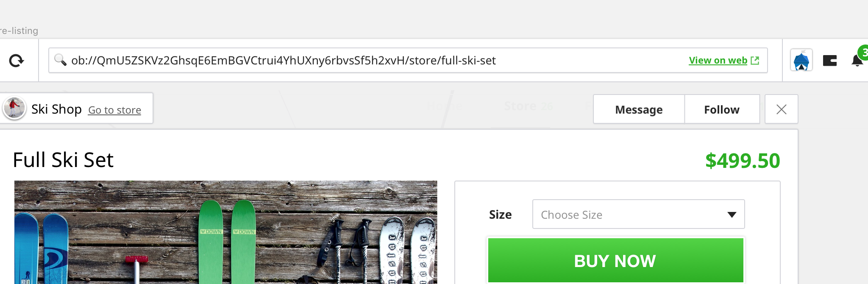The image size is (868, 284).
Task: Click the re-listing window tab label
Action: pyautogui.click(x=19, y=31)
